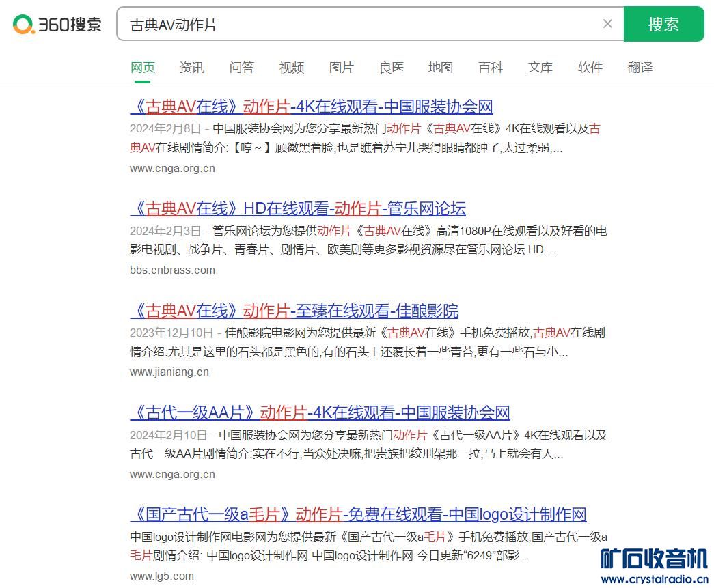Open result titled 免费在线观看-中国logo设计制作网
714x588 pixels.
358,515
